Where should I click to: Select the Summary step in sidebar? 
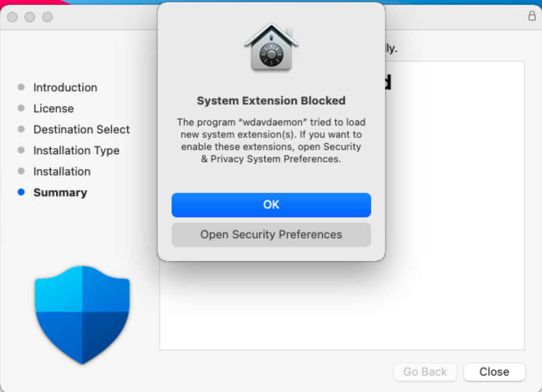point(60,193)
